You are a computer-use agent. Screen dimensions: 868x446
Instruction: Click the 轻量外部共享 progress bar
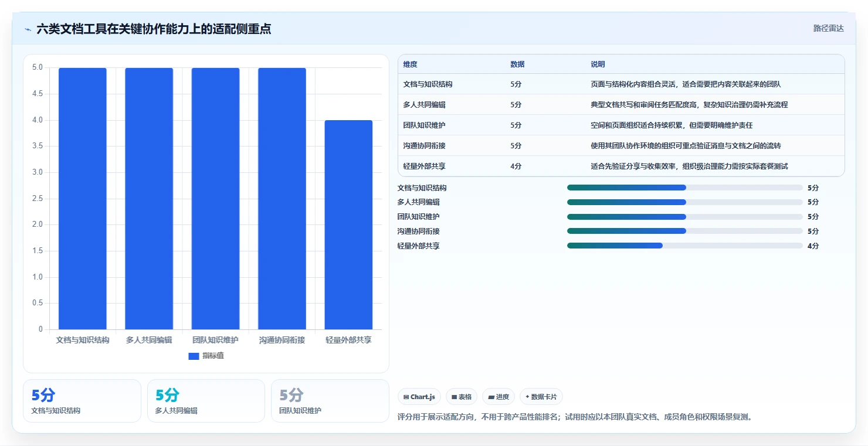coord(685,246)
